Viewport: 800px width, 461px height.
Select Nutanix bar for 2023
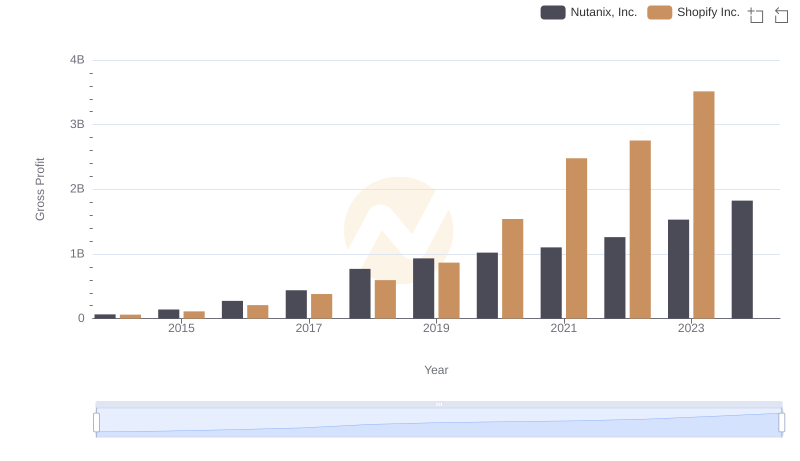tap(678, 269)
